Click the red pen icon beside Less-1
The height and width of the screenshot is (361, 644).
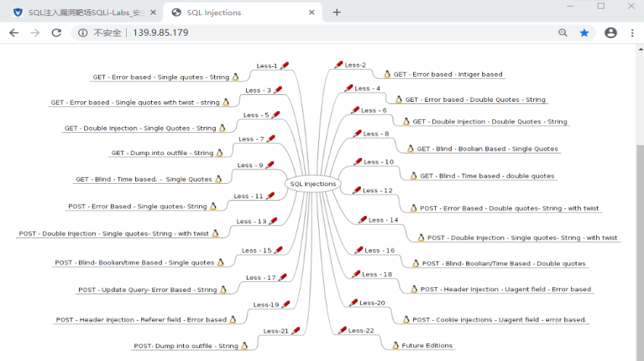pyautogui.click(x=285, y=66)
